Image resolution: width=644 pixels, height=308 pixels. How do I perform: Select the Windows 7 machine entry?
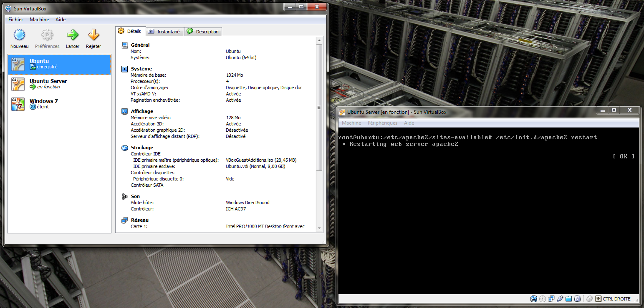point(59,104)
